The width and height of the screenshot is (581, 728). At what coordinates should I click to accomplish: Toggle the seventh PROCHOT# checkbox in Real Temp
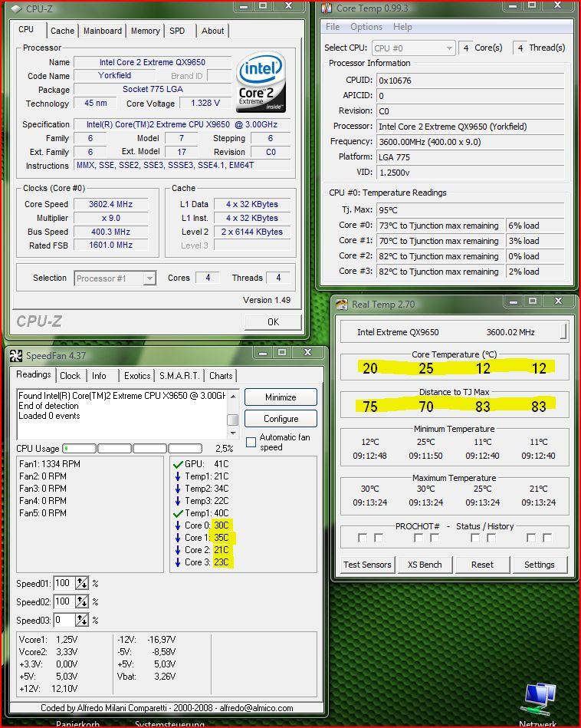[x=531, y=538]
